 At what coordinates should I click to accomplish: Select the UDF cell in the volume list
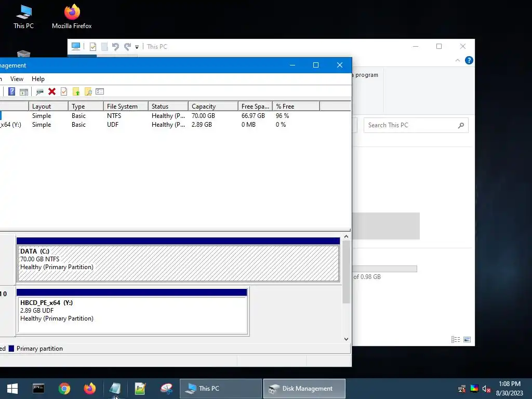[x=113, y=125]
